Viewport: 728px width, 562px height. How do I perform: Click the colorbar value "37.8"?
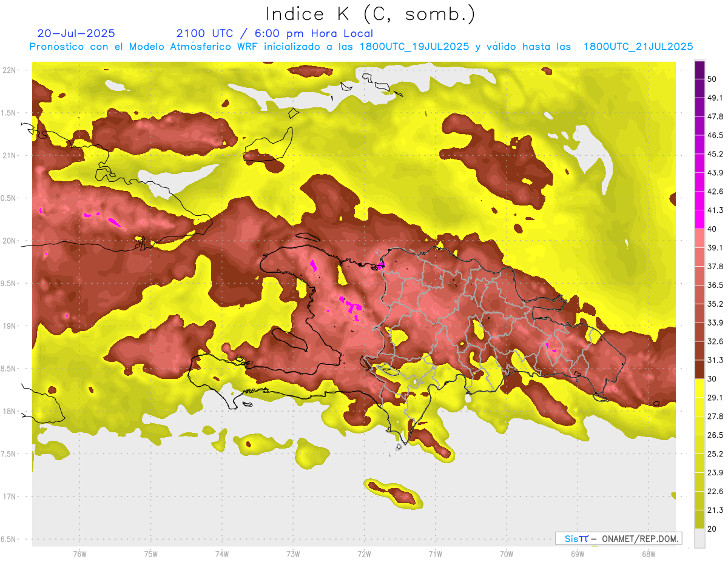tap(715, 267)
